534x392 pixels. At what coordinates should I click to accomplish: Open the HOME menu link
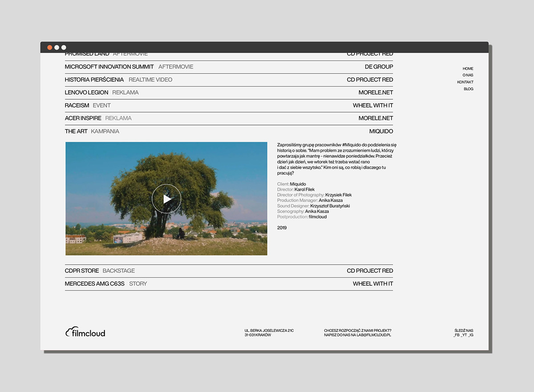[x=468, y=69]
